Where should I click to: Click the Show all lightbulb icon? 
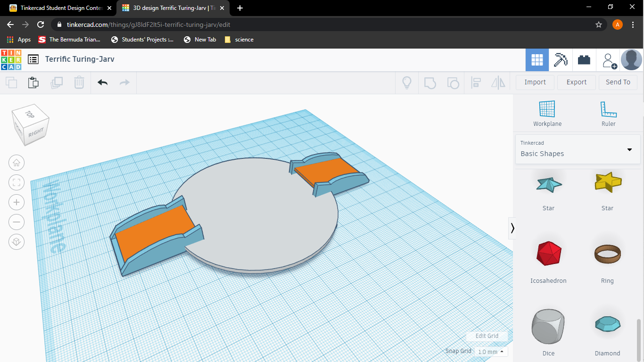(406, 82)
